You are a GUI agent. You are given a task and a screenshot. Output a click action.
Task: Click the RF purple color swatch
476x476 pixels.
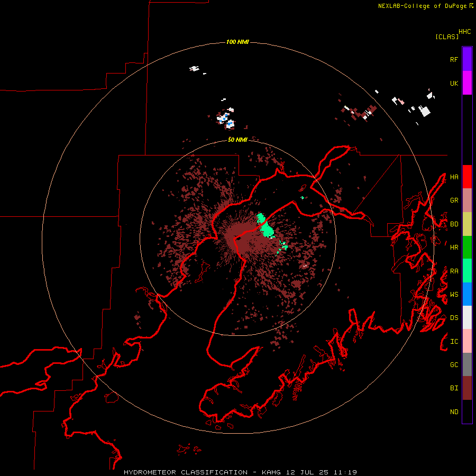(x=467, y=59)
